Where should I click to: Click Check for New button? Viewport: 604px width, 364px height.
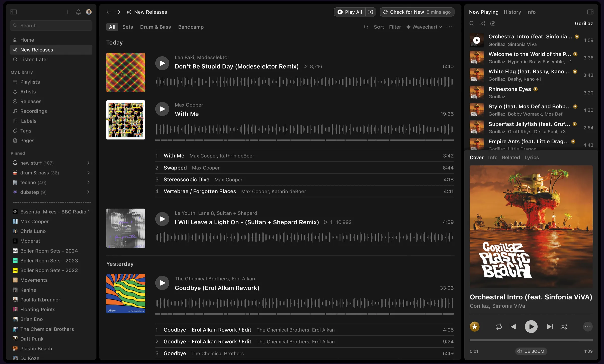tap(417, 12)
